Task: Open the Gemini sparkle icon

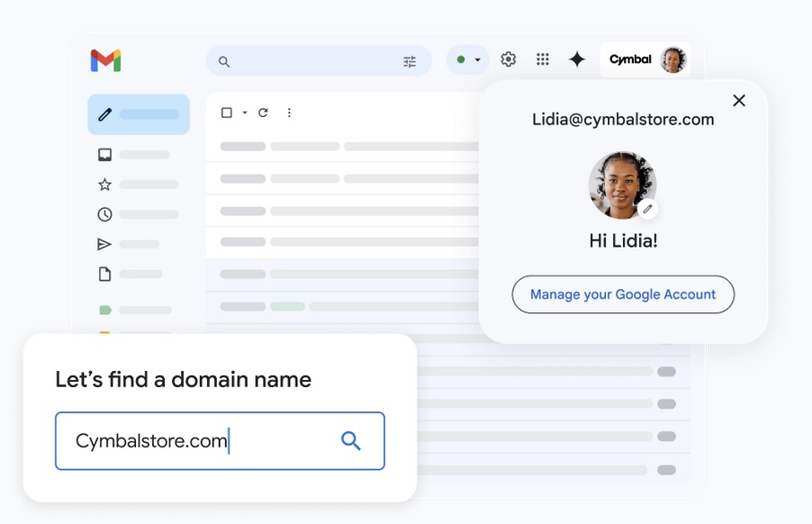Action: pos(577,59)
